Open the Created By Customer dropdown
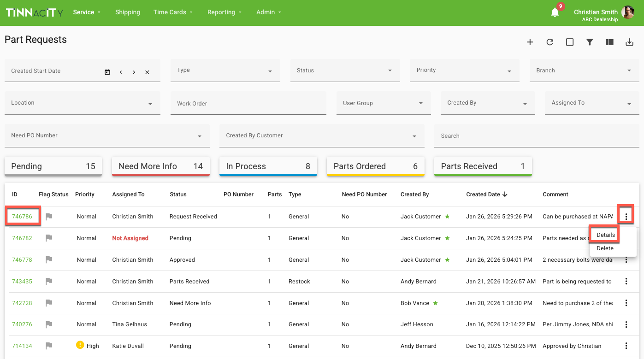 pyautogui.click(x=322, y=135)
